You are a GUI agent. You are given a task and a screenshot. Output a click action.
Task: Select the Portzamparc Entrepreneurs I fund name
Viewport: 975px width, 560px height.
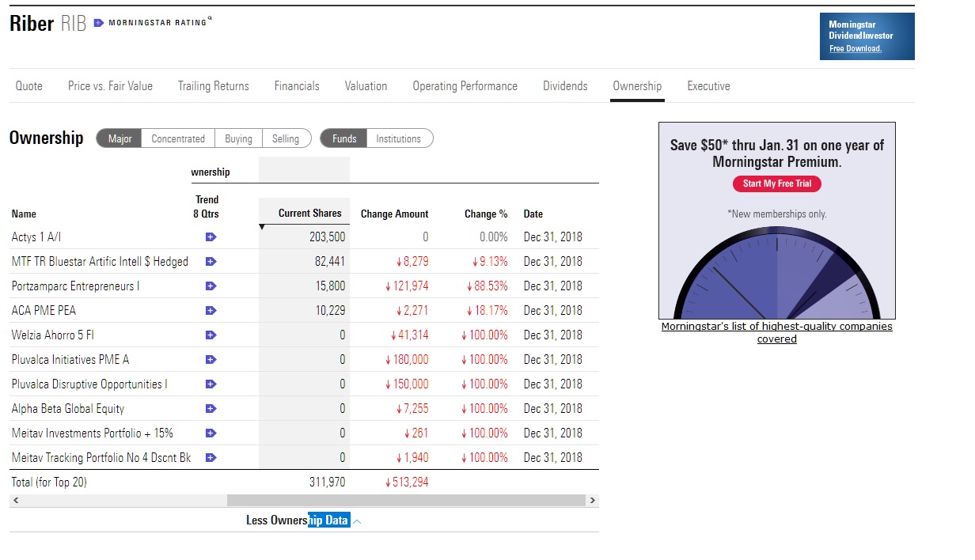(75, 286)
